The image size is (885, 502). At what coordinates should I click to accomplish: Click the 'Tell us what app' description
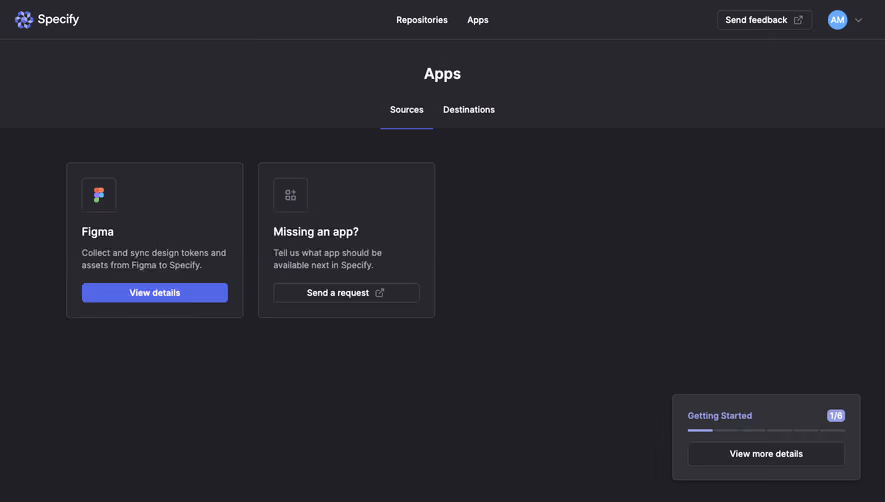coord(327,259)
